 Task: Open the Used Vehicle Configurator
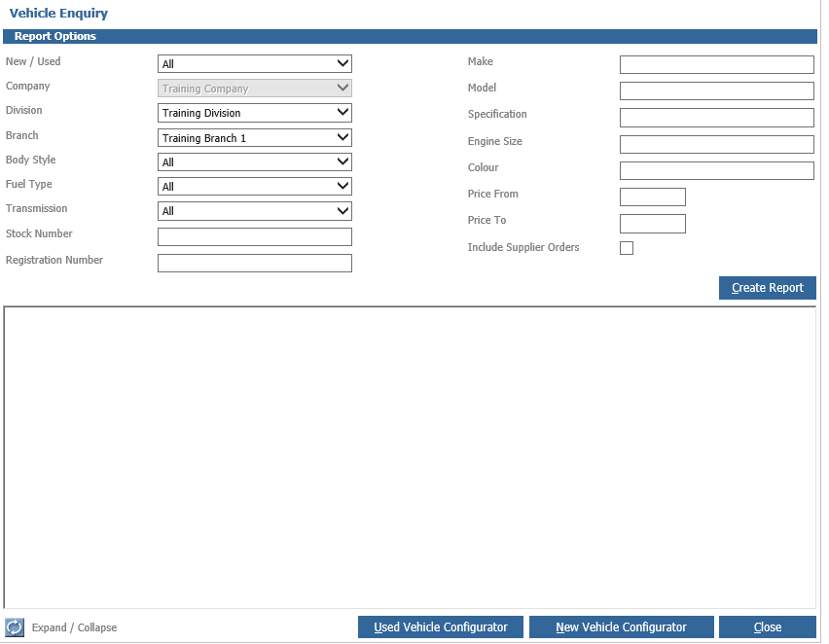tap(441, 627)
